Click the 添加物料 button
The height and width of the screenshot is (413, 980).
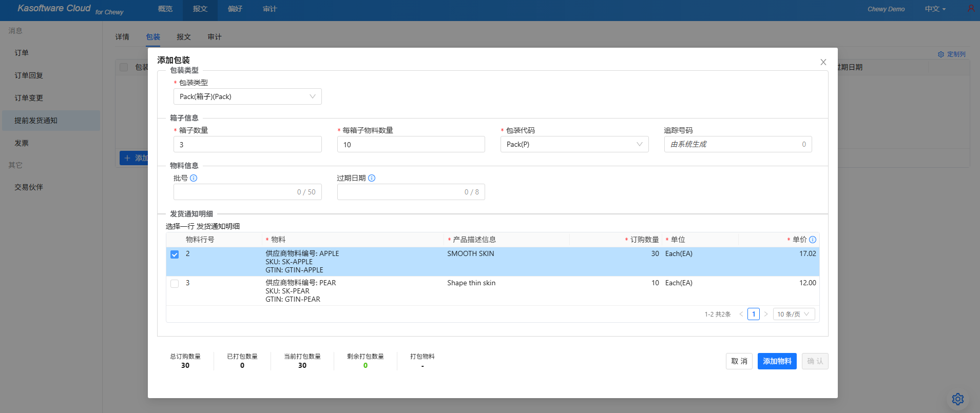777,361
